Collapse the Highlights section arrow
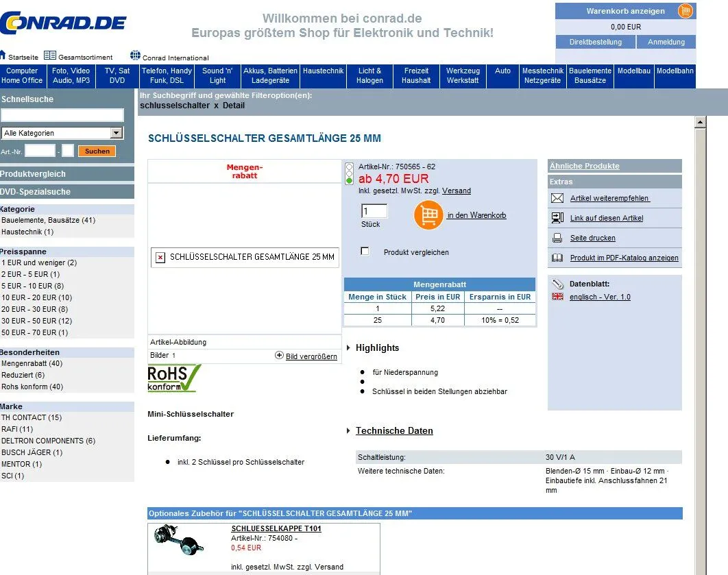728x575 pixels. pyautogui.click(x=349, y=348)
